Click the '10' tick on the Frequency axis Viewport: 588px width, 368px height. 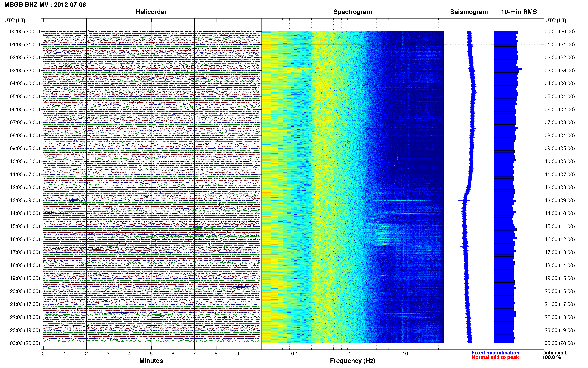pos(405,354)
